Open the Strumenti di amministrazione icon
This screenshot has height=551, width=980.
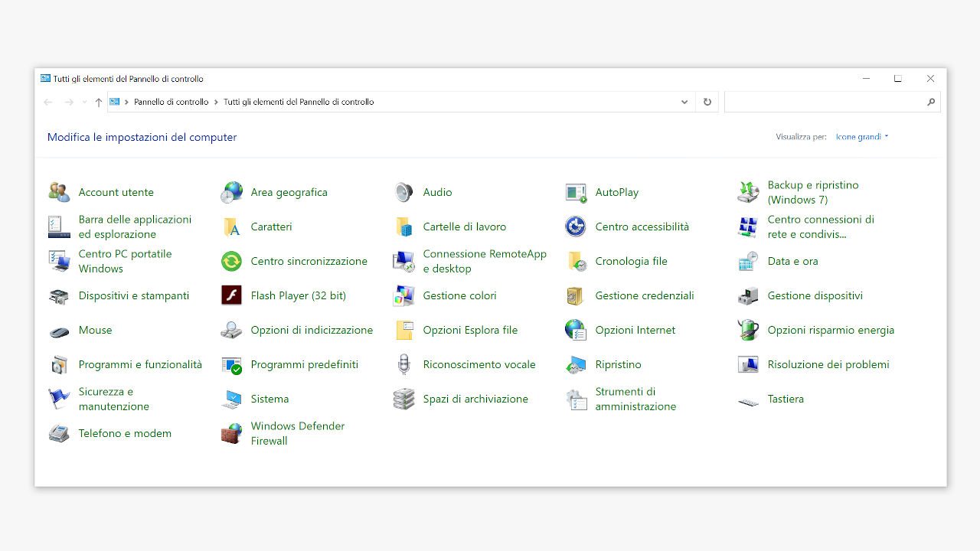pyautogui.click(x=576, y=399)
